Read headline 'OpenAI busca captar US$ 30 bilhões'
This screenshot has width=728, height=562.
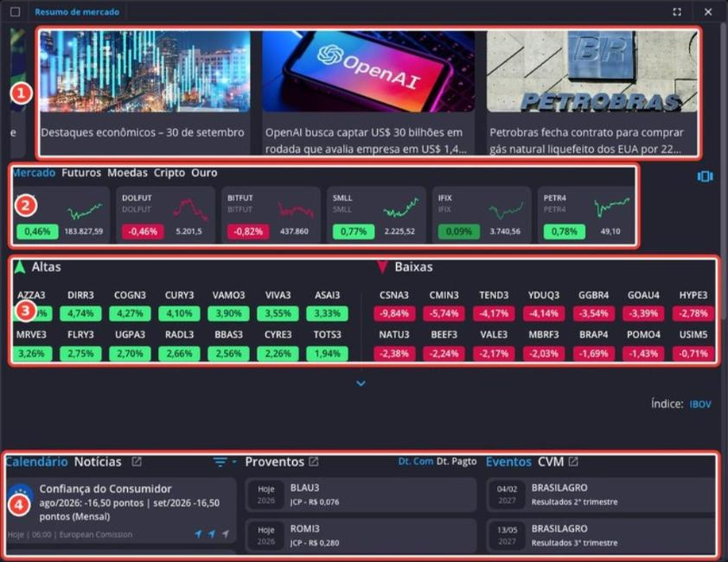tap(366, 141)
